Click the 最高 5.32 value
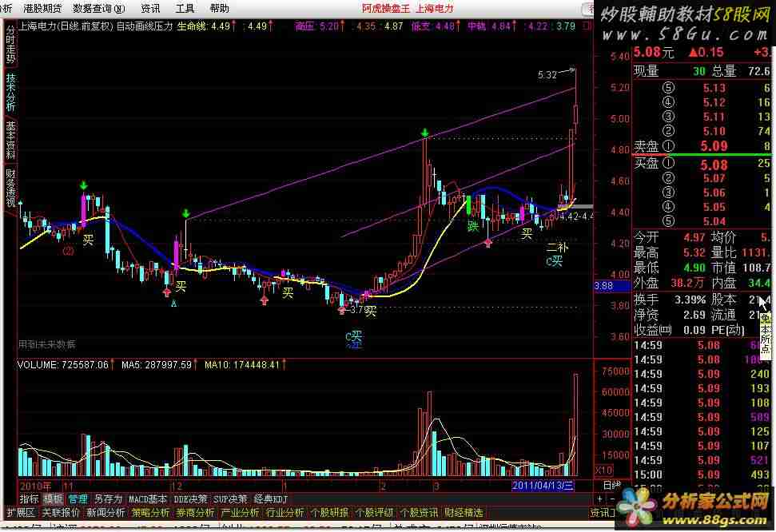 (694, 253)
